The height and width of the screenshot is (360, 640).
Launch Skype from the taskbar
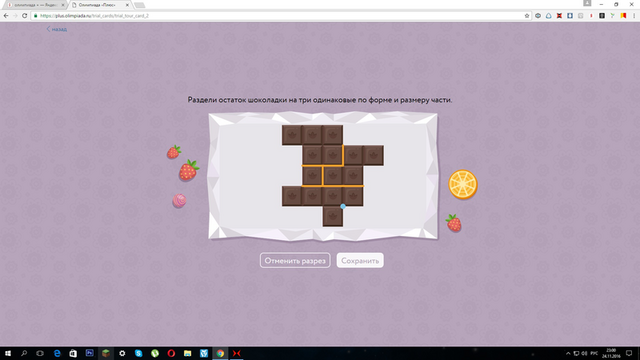point(138,353)
